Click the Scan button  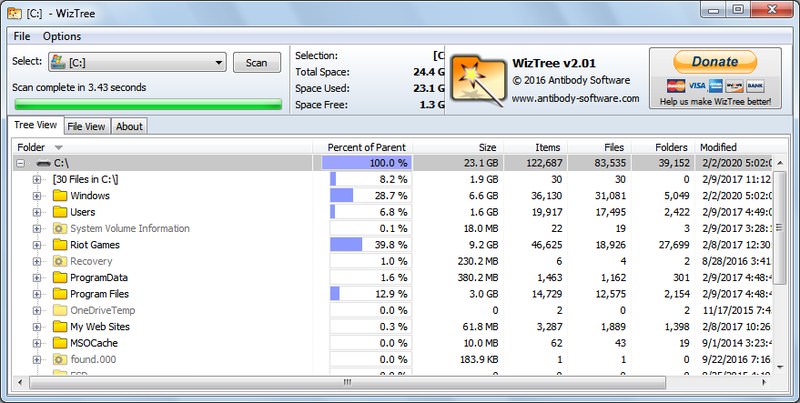point(257,62)
